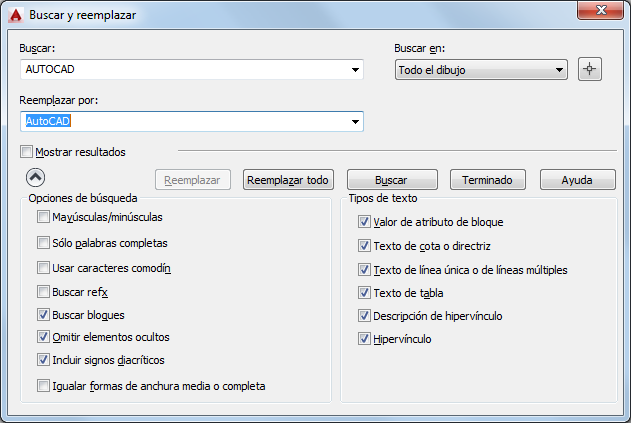
Task: Enable the Mostrar resultados checkbox
Action: click(x=27, y=152)
